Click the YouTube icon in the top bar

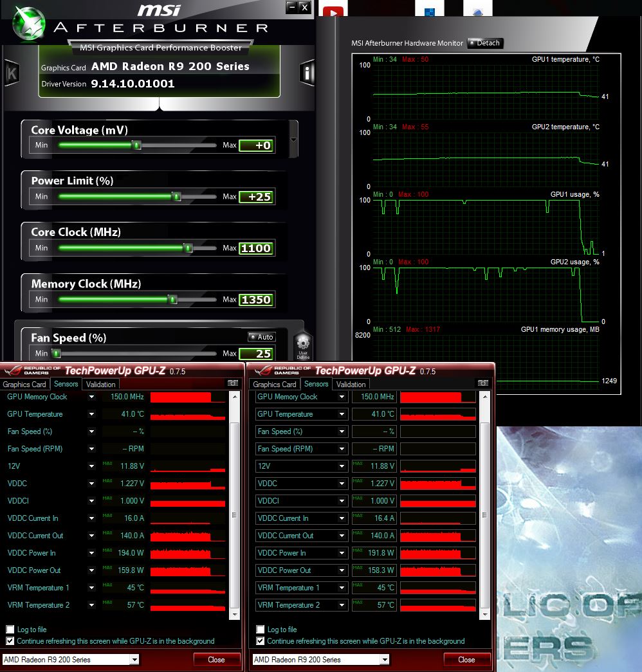(333, 12)
